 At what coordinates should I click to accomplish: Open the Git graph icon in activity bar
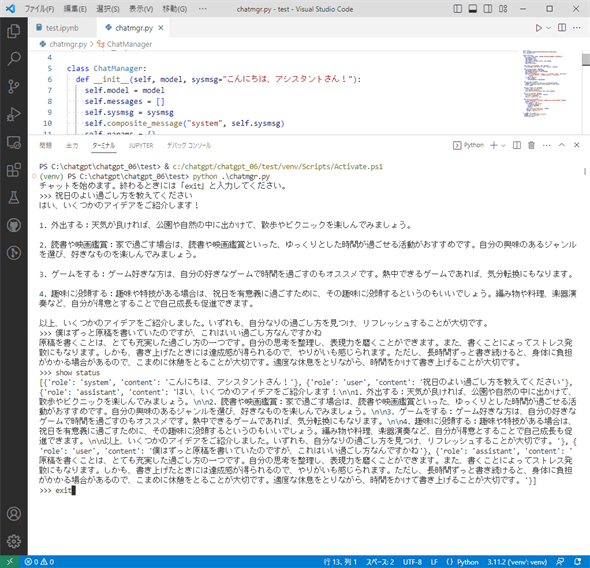pyautogui.click(x=14, y=253)
